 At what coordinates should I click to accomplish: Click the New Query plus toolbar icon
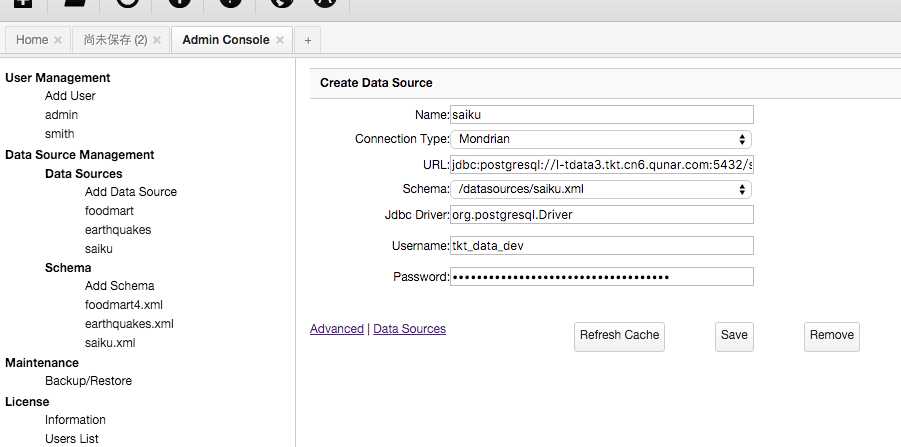[22, 4]
